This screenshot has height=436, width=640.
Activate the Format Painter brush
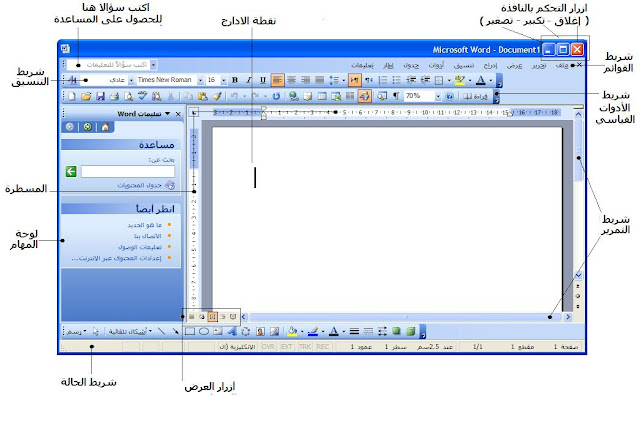(x=217, y=96)
